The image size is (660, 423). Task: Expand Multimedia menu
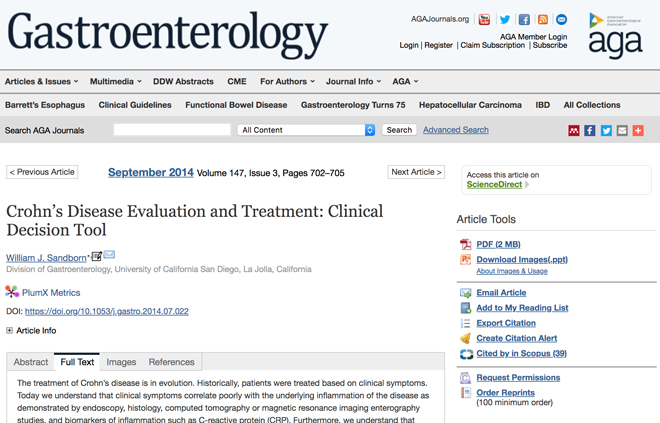pos(116,81)
